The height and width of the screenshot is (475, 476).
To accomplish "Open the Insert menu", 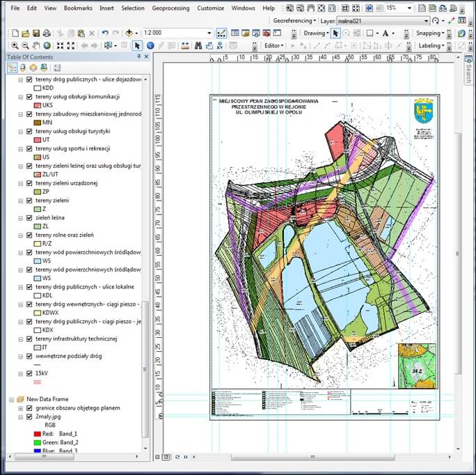I will click(107, 8).
